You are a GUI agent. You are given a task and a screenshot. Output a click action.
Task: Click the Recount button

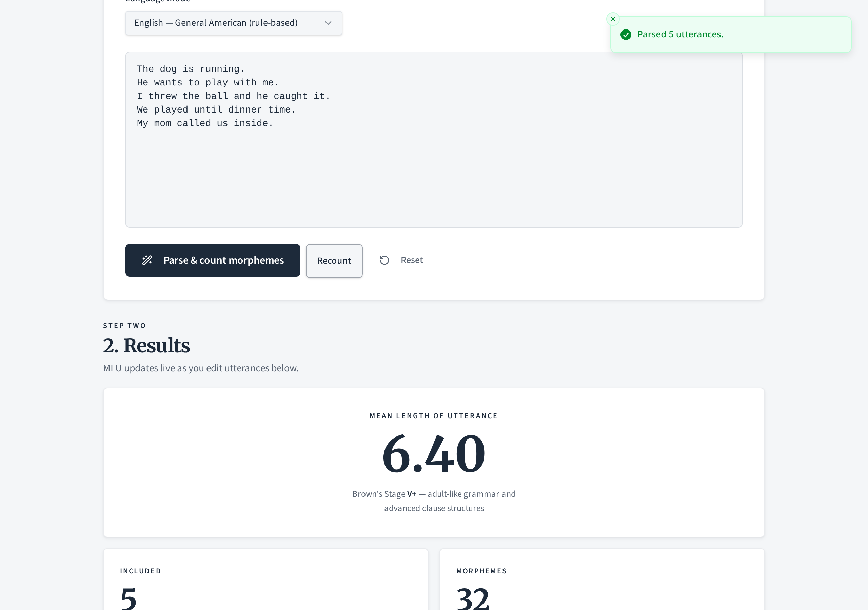coord(334,261)
